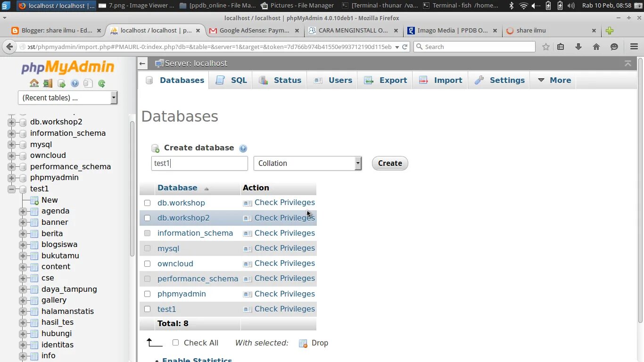Open the address bar history dropdown arrow
Screen dimensions: 644x362
point(397,47)
